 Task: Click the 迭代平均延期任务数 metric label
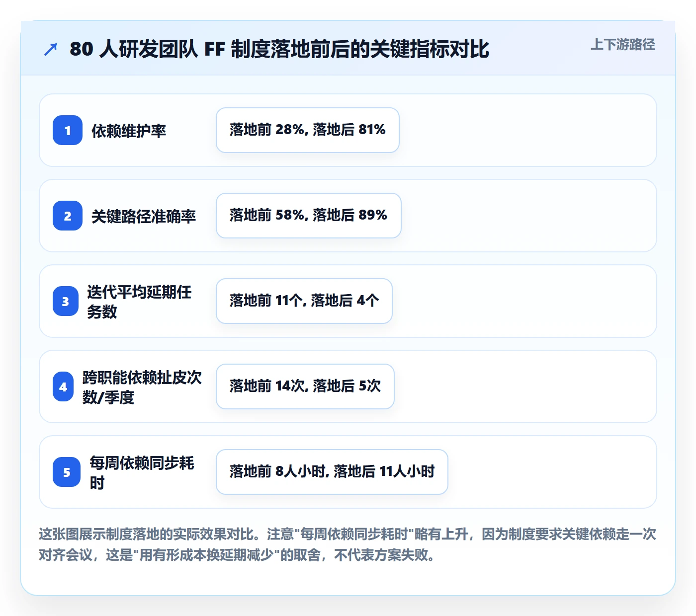139,302
